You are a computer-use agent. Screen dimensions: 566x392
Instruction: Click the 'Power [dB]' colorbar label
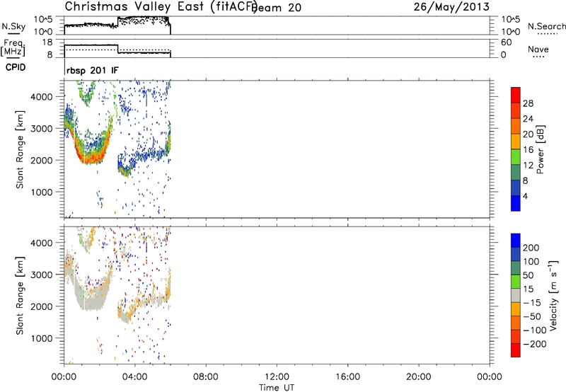(540, 149)
